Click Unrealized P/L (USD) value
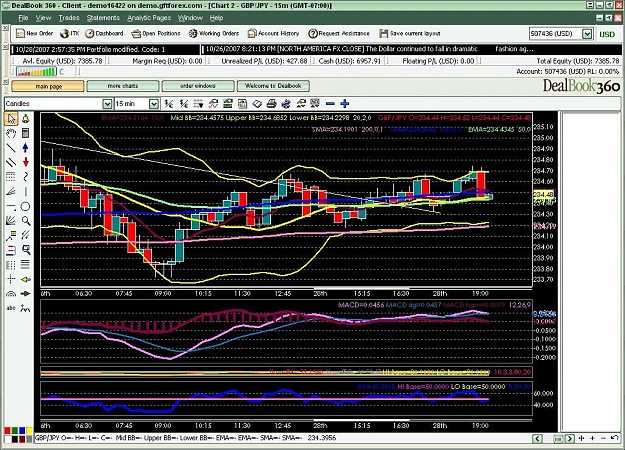This screenshot has width=625, height=450. (x=297, y=61)
